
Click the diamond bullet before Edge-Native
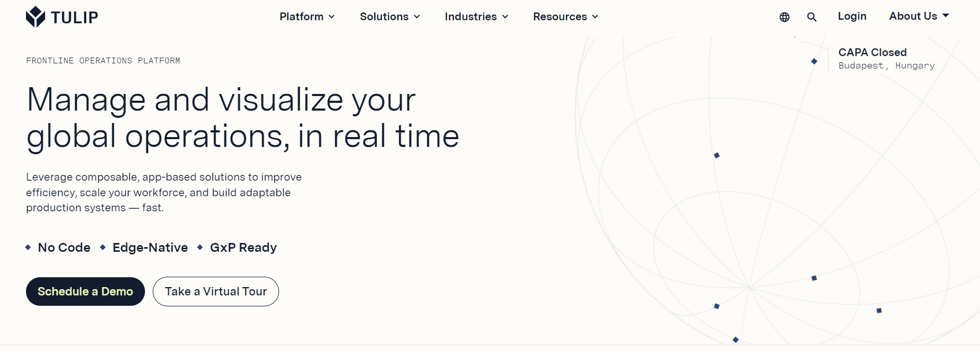click(x=103, y=247)
